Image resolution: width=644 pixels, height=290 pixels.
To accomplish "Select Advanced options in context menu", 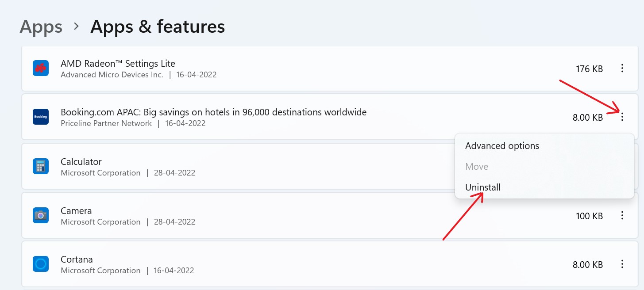I will click(x=502, y=146).
